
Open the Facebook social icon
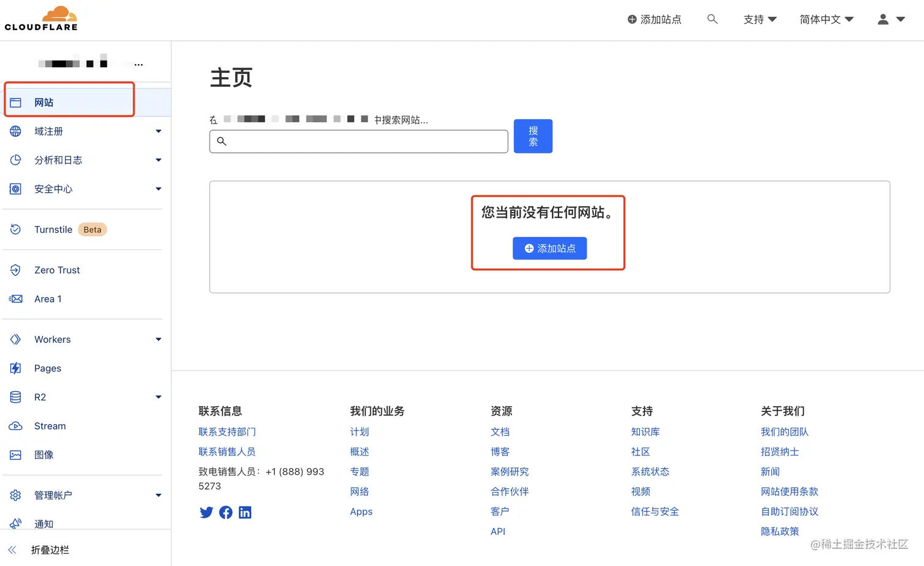[x=226, y=512]
